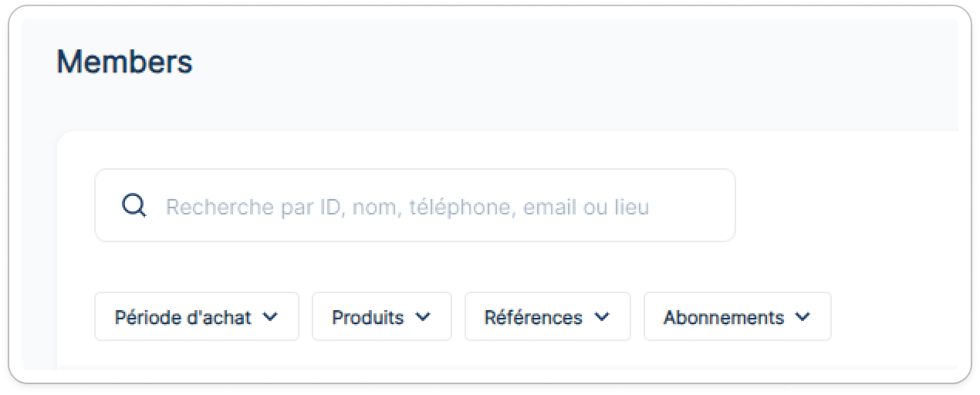Open the Période d'achat filter dropdown
The image size is (980, 395).
tap(197, 316)
